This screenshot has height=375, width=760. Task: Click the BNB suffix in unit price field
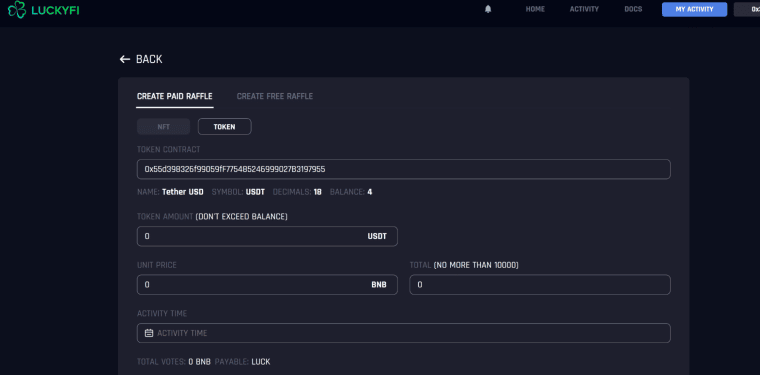click(379, 285)
